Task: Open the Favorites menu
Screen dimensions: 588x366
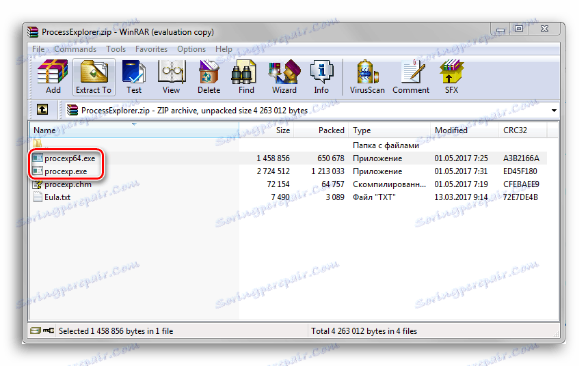Action: pos(151,49)
